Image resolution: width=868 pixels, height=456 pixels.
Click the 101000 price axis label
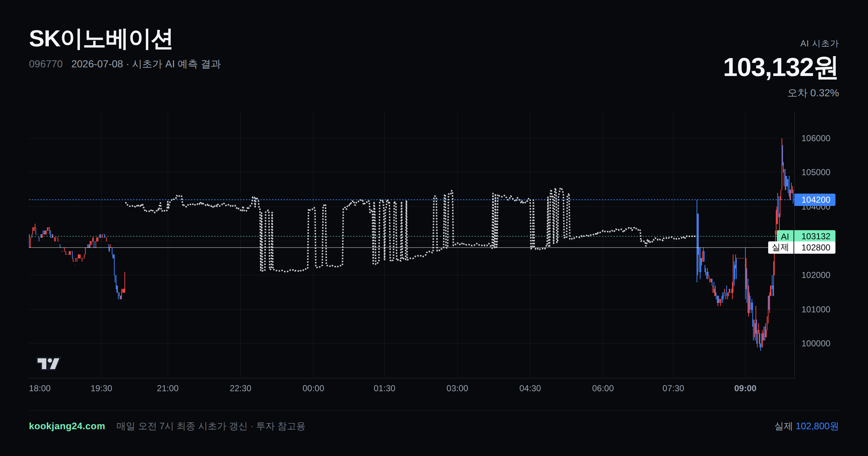click(816, 309)
